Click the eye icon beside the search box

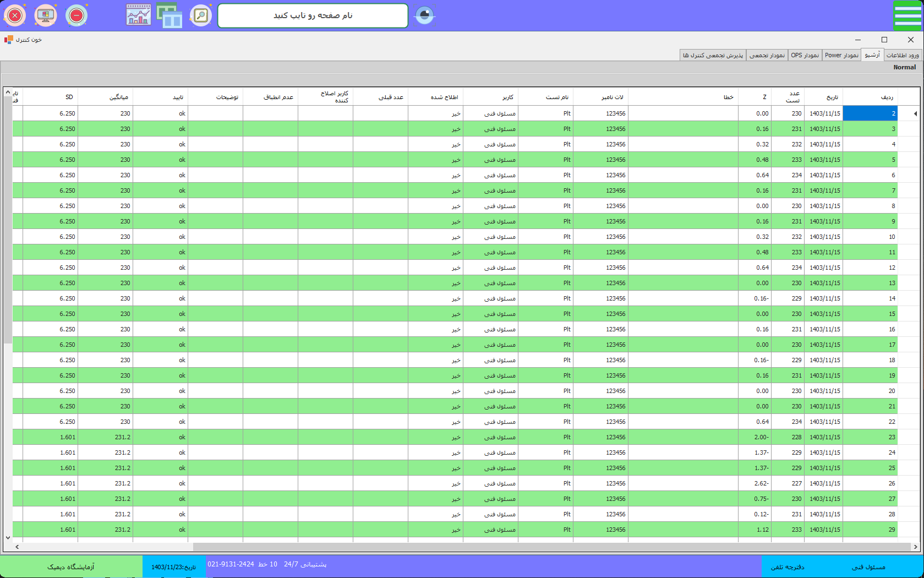(424, 15)
